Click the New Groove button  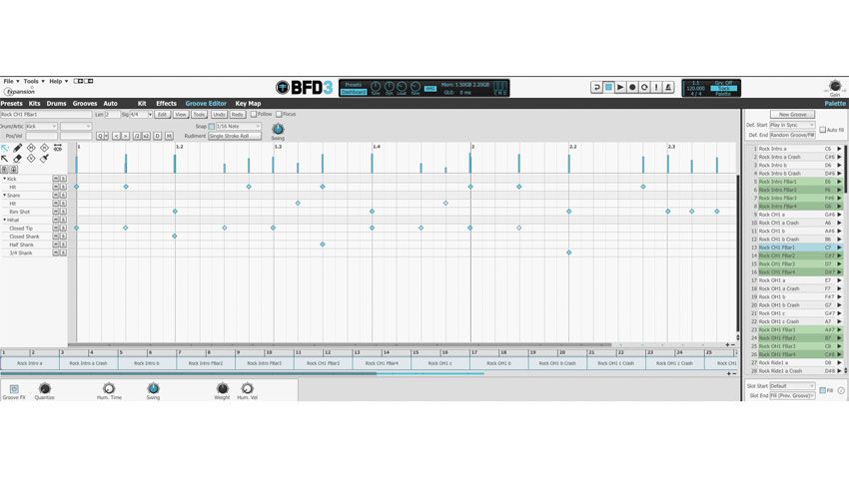(793, 115)
